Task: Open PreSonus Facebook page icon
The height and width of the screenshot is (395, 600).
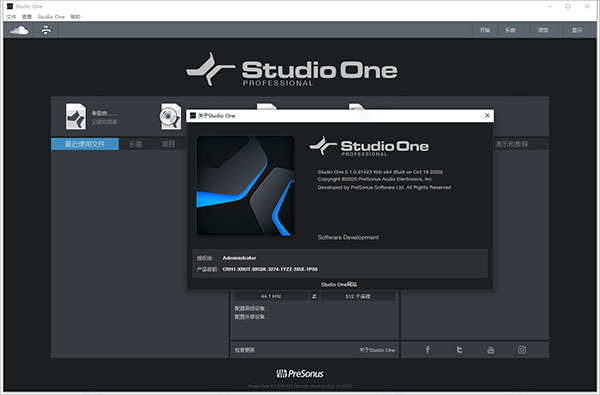Action: click(x=427, y=349)
